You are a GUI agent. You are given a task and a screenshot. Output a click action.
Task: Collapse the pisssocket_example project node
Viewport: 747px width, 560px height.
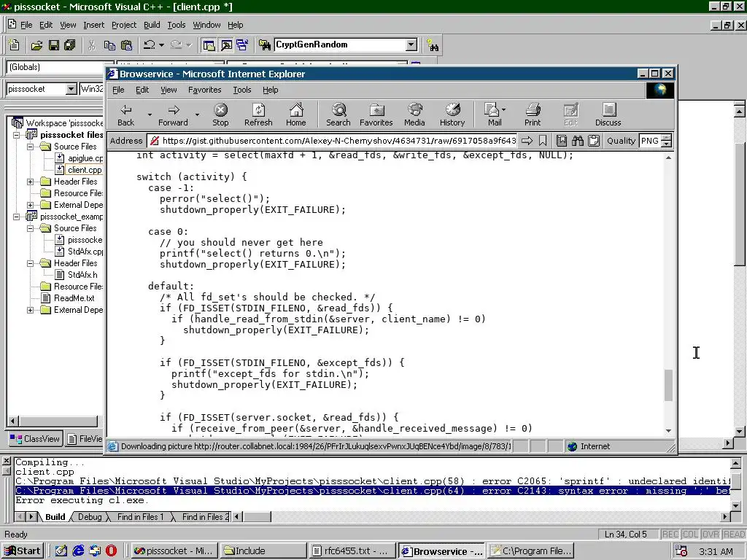(17, 217)
